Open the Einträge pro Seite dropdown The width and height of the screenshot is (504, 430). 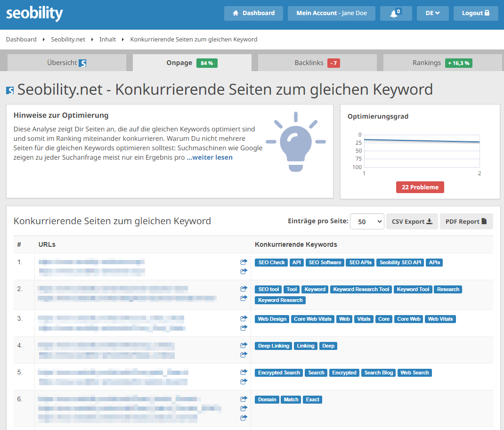pos(367,221)
